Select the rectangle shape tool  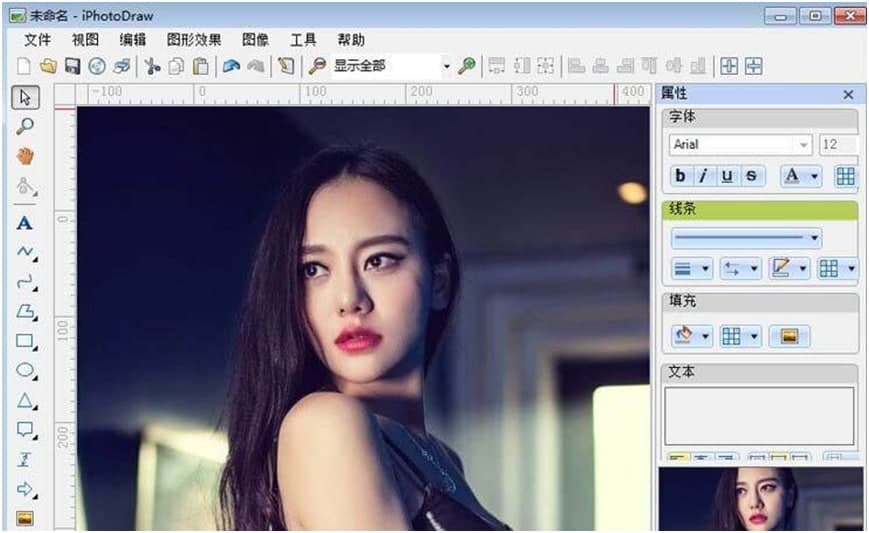26,341
